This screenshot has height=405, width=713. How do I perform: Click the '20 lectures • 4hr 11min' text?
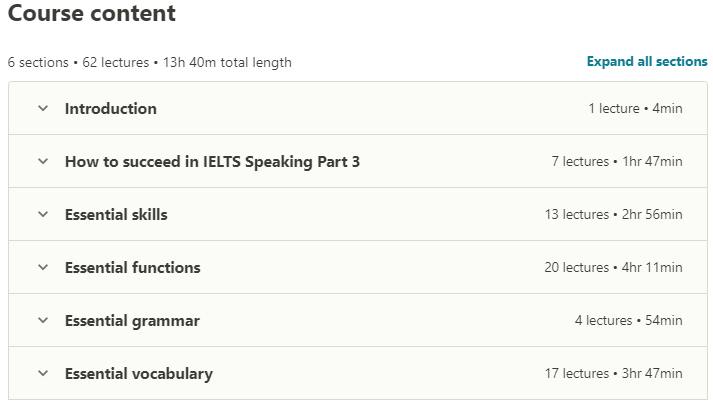click(614, 267)
